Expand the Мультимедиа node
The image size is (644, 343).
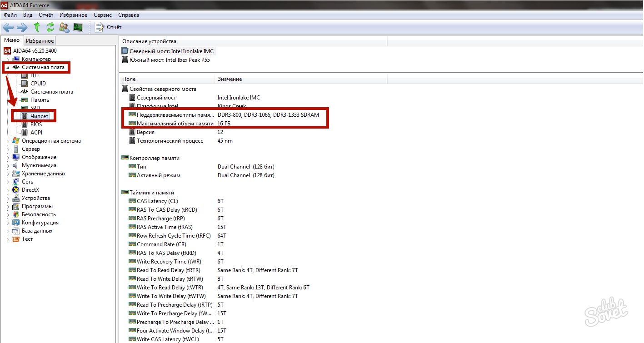(x=8, y=165)
